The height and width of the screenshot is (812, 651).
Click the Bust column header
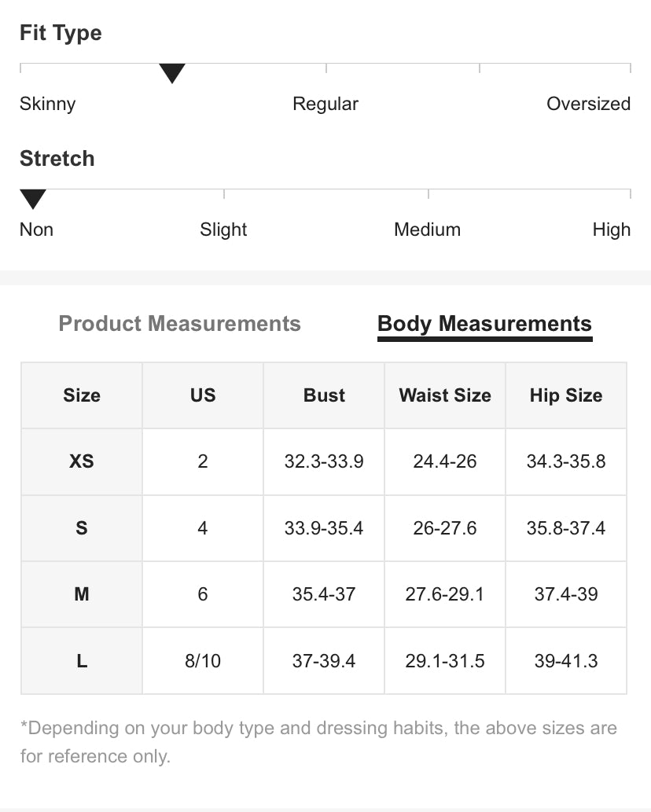[x=324, y=395]
